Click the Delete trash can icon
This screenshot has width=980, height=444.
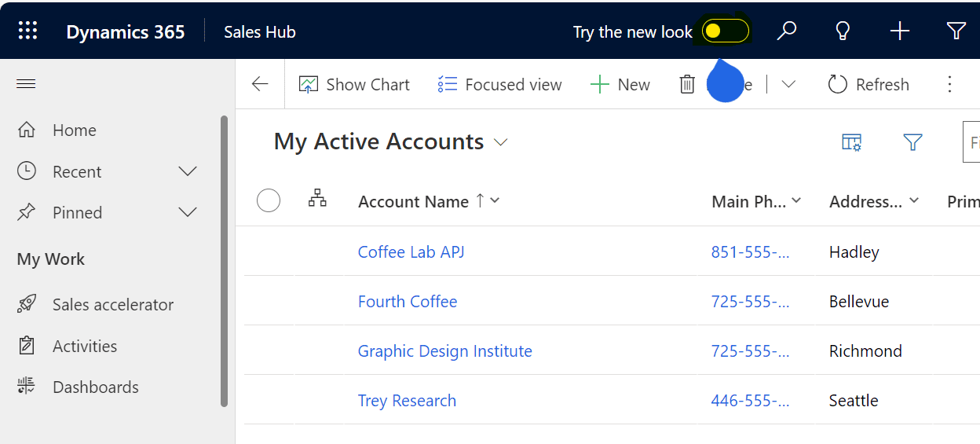(x=687, y=84)
